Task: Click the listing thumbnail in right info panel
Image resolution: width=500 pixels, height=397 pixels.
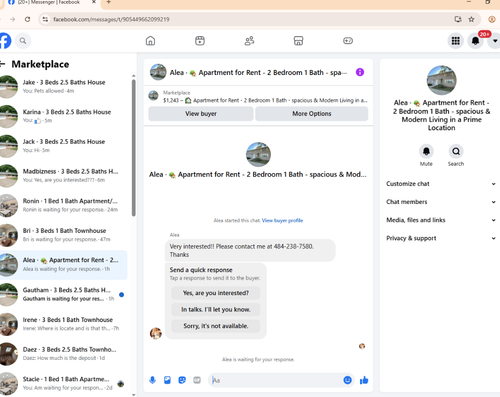Action: [x=441, y=80]
